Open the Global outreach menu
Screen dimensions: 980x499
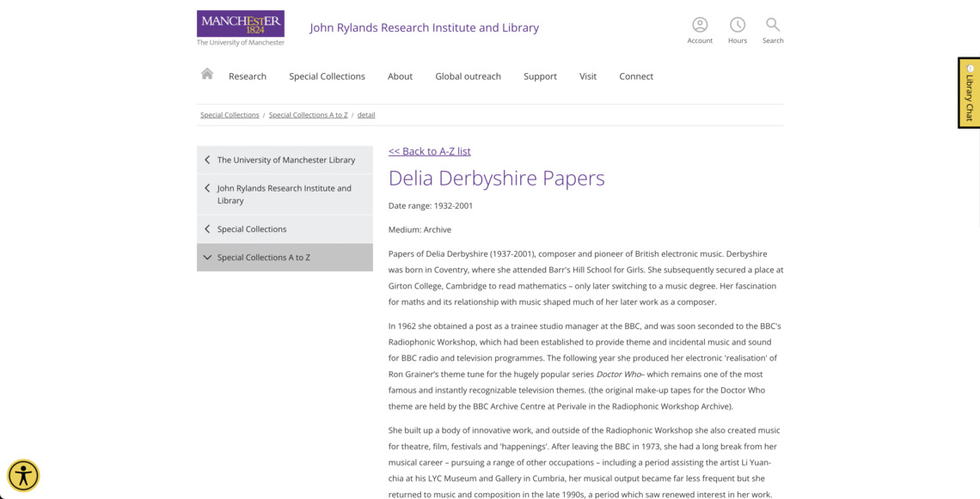(x=468, y=76)
